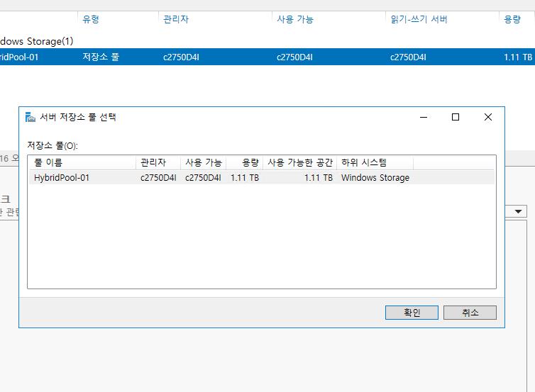Sort by 관리자 column in the dialog

(158, 162)
